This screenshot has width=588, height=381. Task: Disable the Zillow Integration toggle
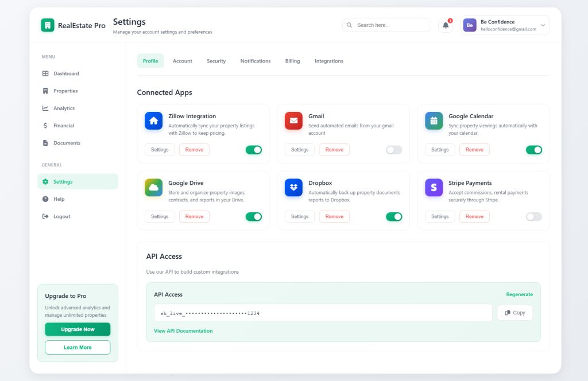[x=254, y=150]
